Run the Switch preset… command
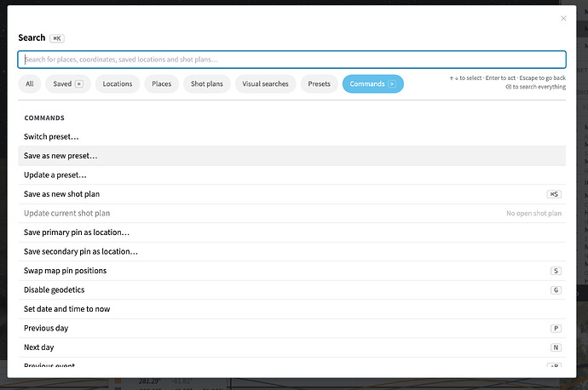This screenshot has height=390, width=588. (x=291, y=137)
